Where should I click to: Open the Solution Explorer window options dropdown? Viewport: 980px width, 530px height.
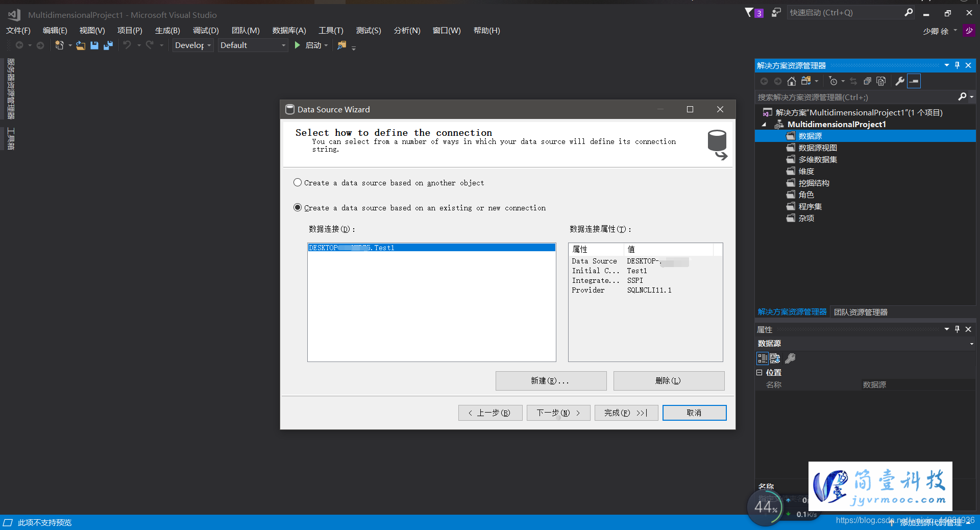coord(947,65)
